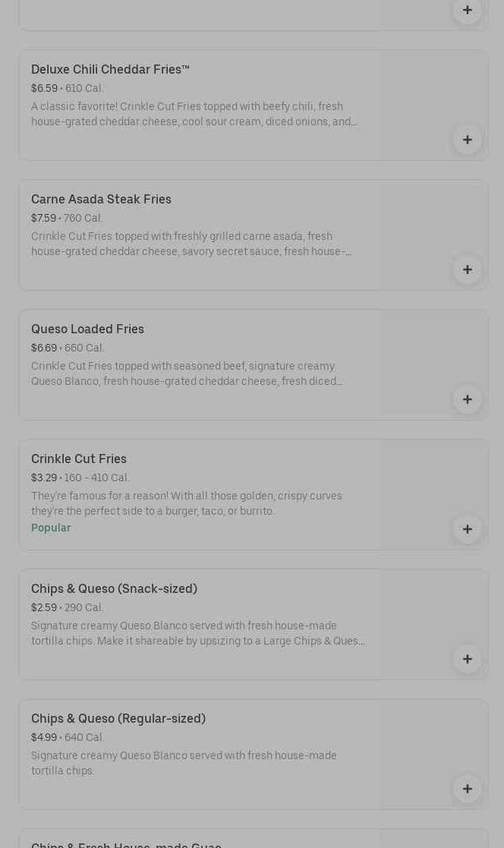Add Chips & Queso (Regular-sized) with plus icon
The width and height of the screenshot is (504, 848).
467,789
